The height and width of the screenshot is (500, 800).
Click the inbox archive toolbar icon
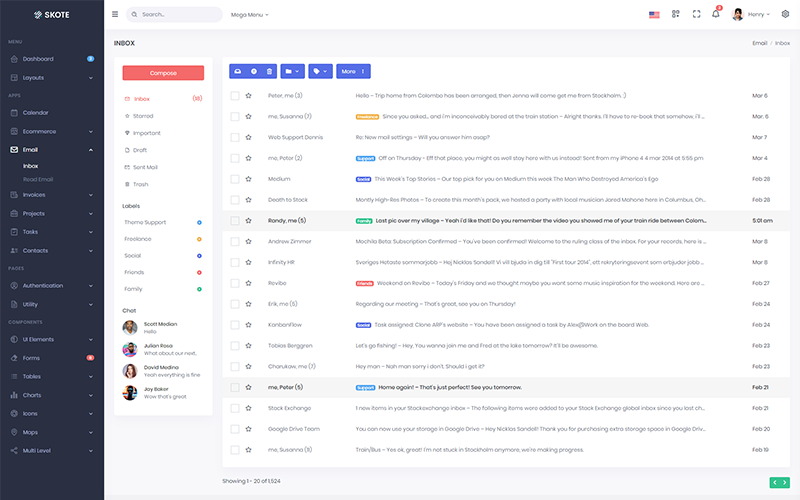[x=237, y=72]
